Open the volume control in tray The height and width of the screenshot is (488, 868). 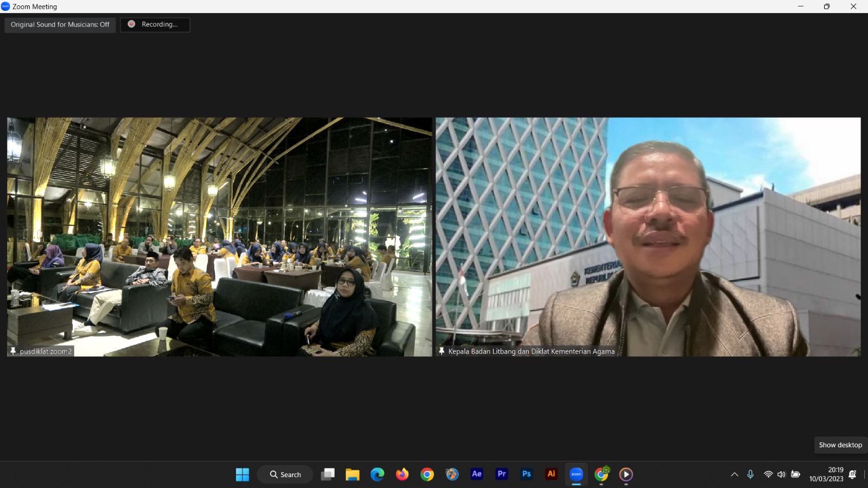[781, 474]
